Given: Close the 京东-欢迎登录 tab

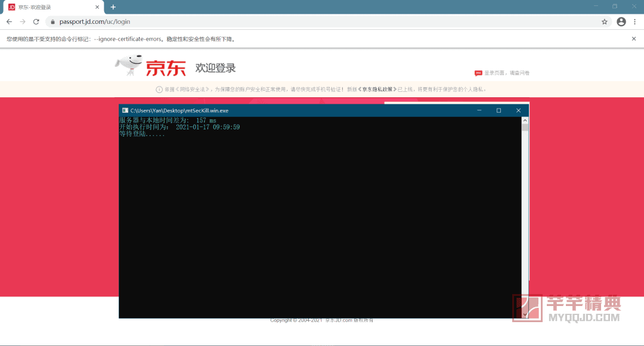Looking at the screenshot, I should [97, 7].
